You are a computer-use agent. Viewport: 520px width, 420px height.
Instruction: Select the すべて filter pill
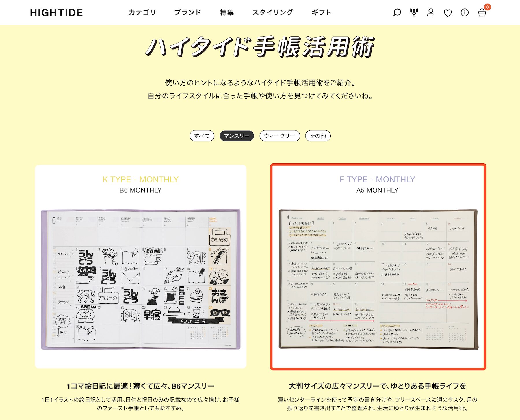point(202,136)
